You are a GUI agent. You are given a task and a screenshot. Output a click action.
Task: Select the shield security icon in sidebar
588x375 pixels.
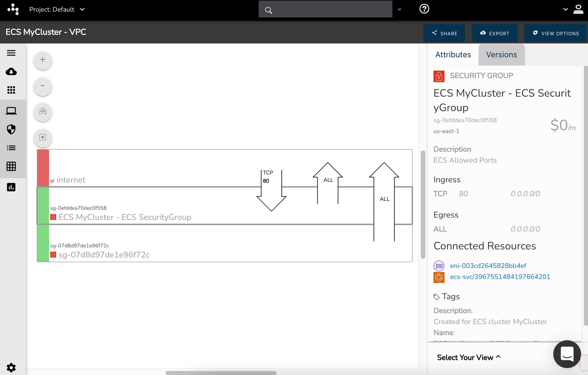tap(11, 129)
